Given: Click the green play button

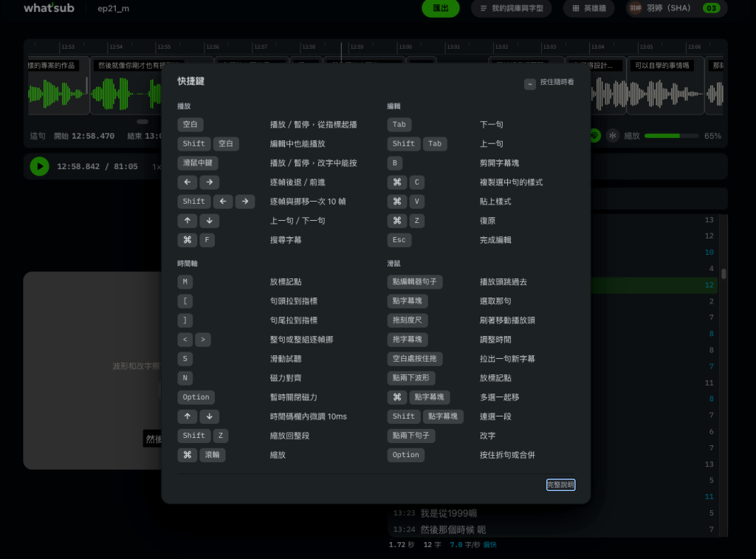Looking at the screenshot, I should (x=40, y=166).
